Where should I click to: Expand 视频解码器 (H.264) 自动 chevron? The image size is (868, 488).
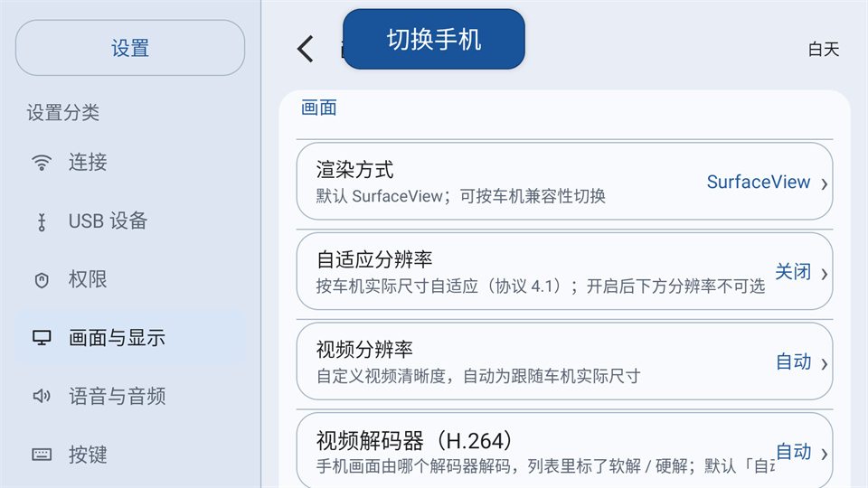pyautogui.click(x=825, y=454)
